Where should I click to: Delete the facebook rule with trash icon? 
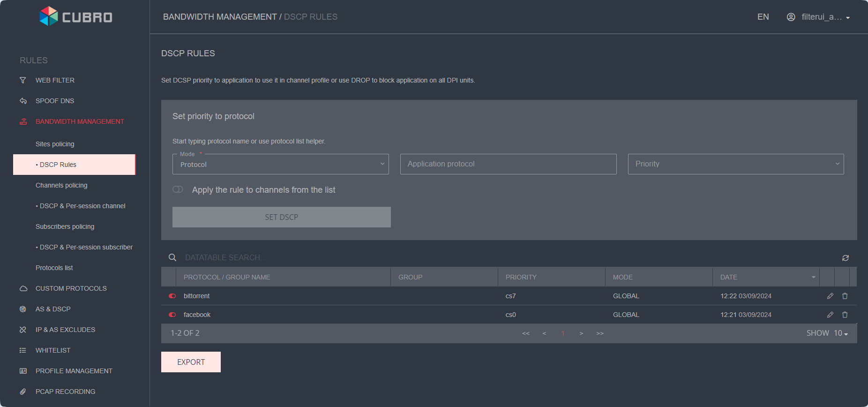(845, 315)
